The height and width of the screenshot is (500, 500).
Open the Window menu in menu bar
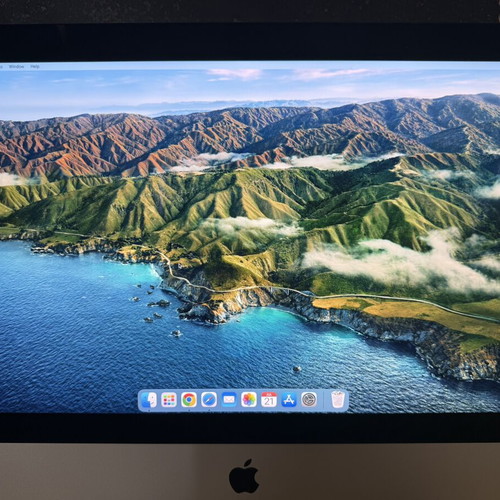click(x=16, y=67)
